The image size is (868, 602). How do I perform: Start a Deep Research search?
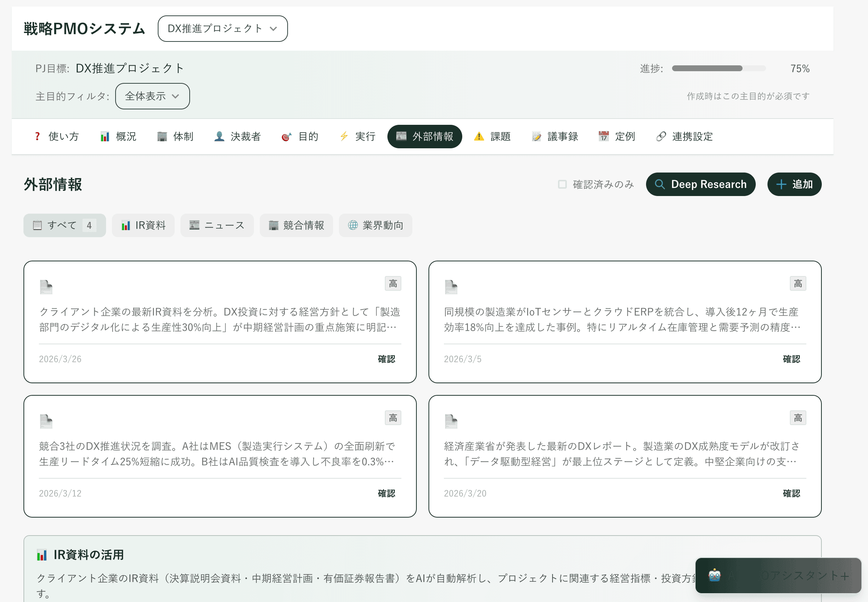click(x=700, y=184)
